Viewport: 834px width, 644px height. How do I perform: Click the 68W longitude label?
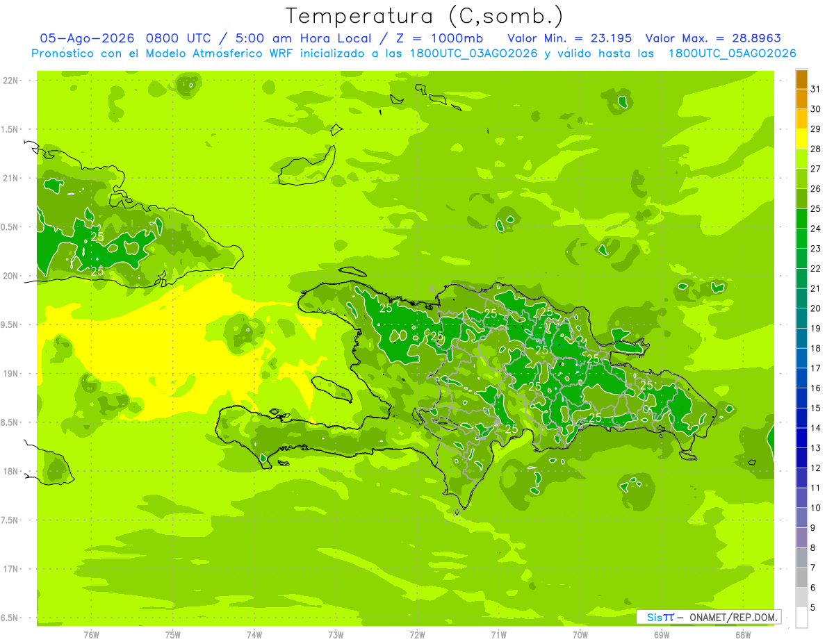743,634
